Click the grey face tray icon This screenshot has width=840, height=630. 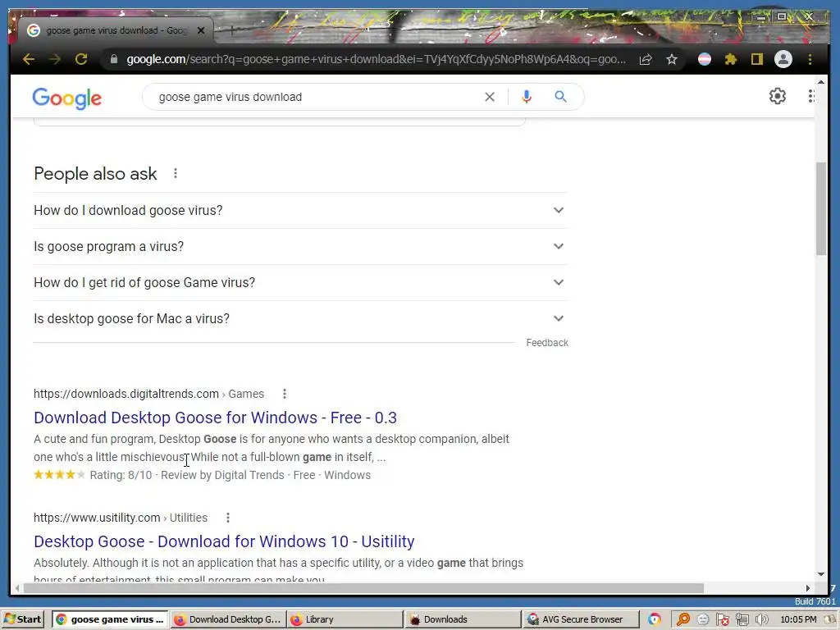(x=703, y=620)
